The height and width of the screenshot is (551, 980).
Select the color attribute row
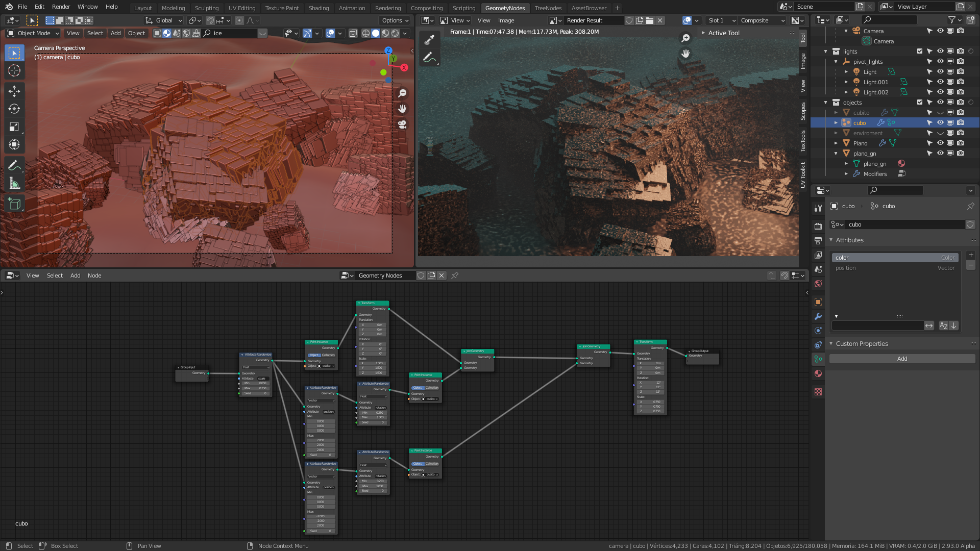pyautogui.click(x=895, y=258)
